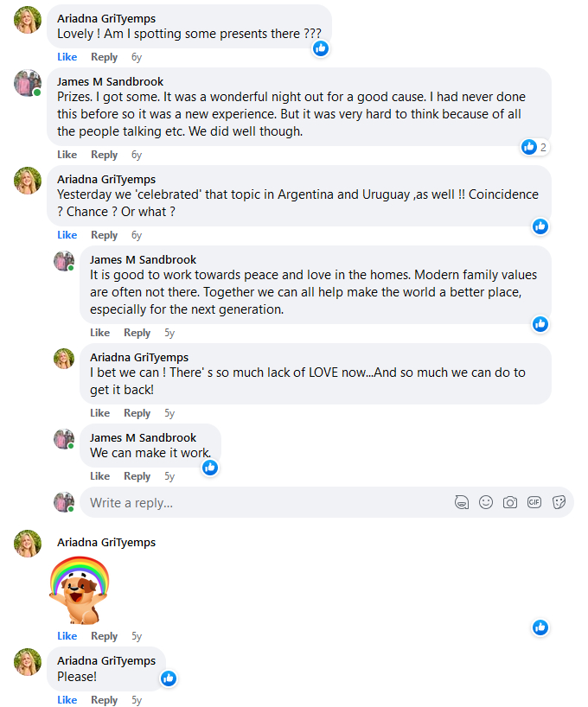588x707 pixels.
Task: Like the 'I bet we can !' reply
Action: (x=100, y=413)
